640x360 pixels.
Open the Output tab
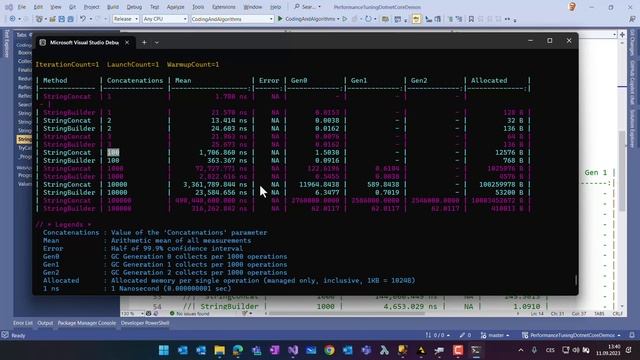[x=45, y=323]
